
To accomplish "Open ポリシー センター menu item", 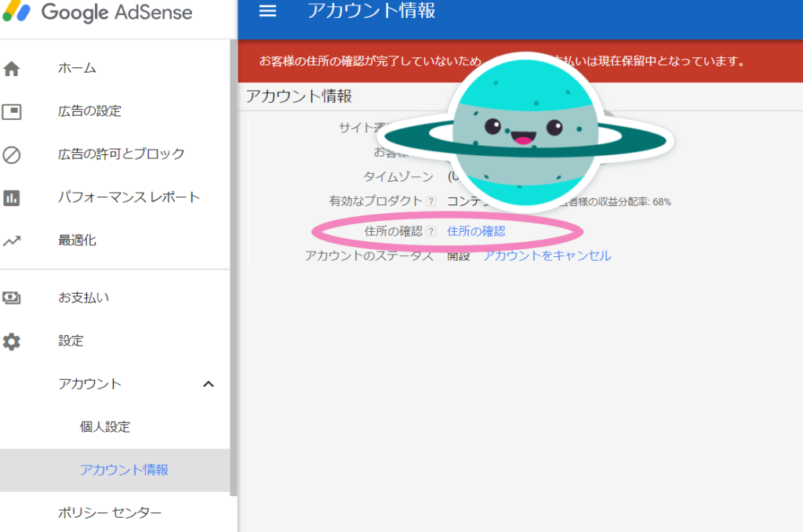I will tap(110, 512).
